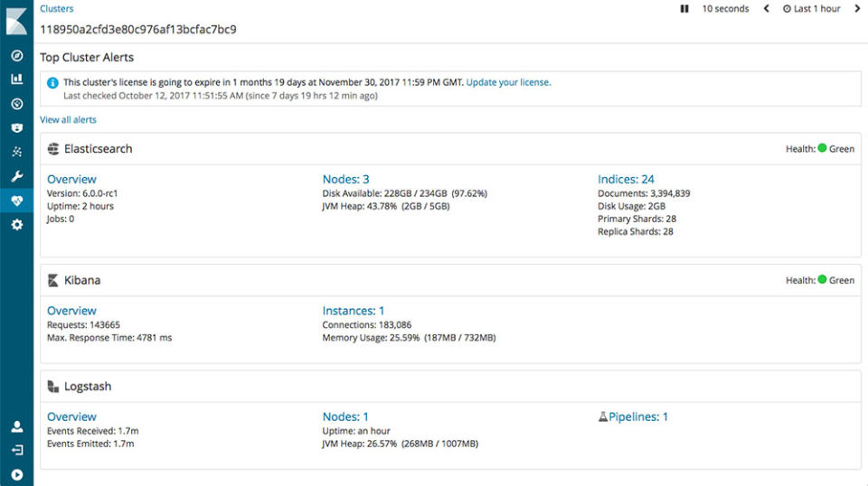
Task: Select the Monitoring heartbeat icon
Action: [x=16, y=201]
